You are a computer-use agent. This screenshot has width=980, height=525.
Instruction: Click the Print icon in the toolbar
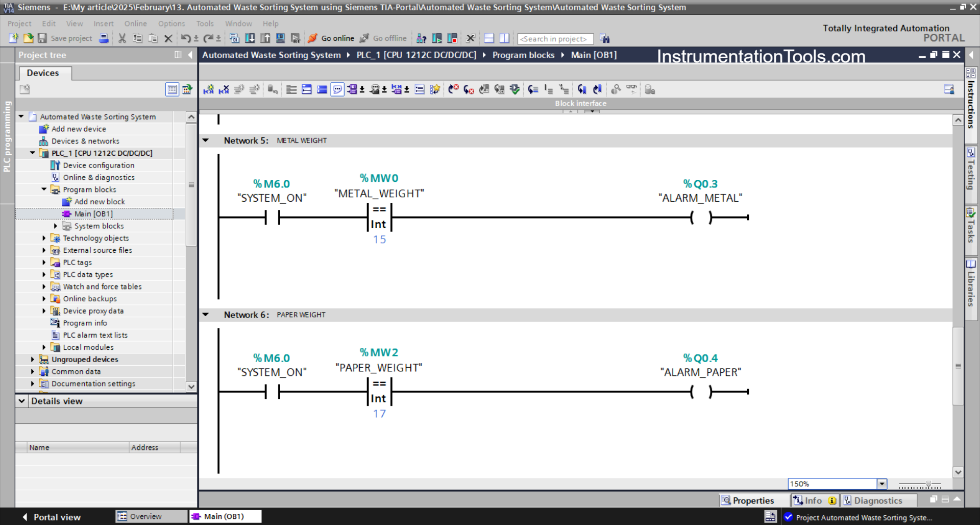click(104, 38)
